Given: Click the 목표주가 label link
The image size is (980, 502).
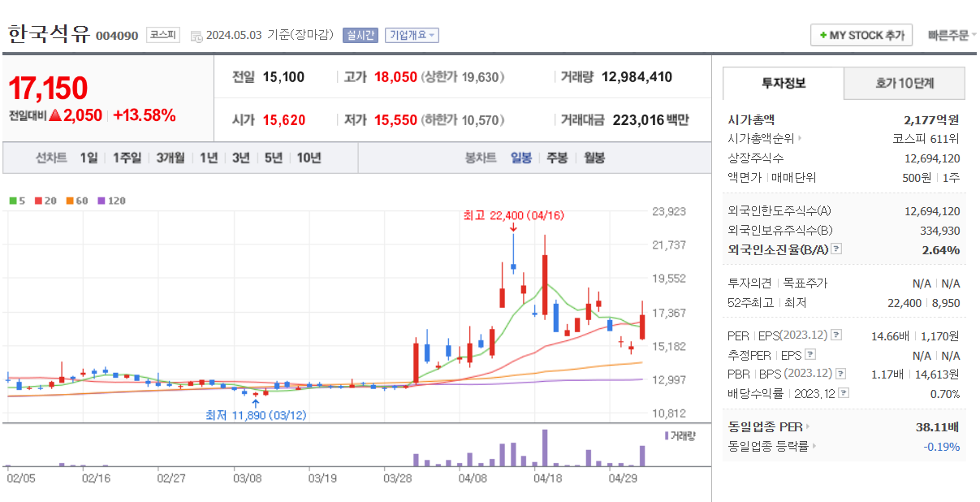Looking at the screenshot, I should [x=804, y=283].
